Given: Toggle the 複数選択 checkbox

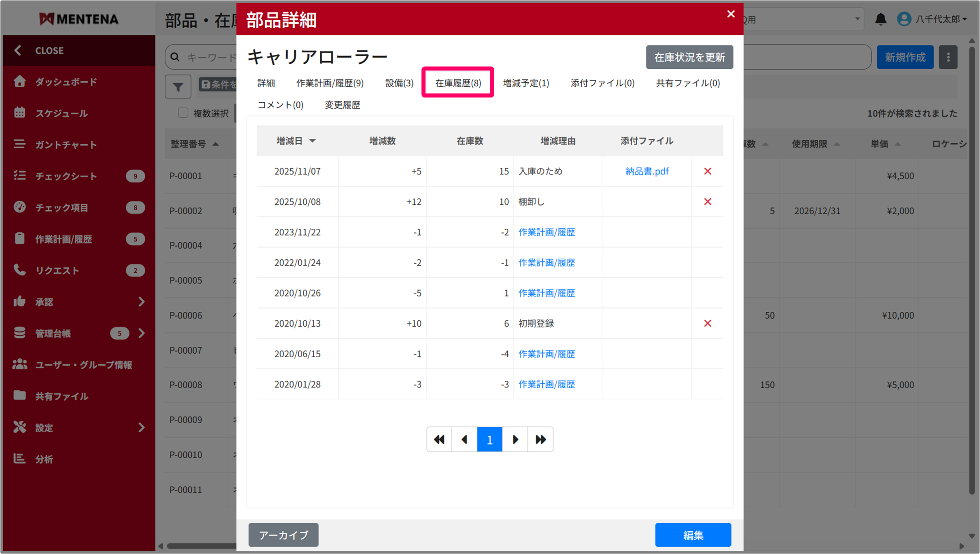Looking at the screenshot, I should coord(183,113).
